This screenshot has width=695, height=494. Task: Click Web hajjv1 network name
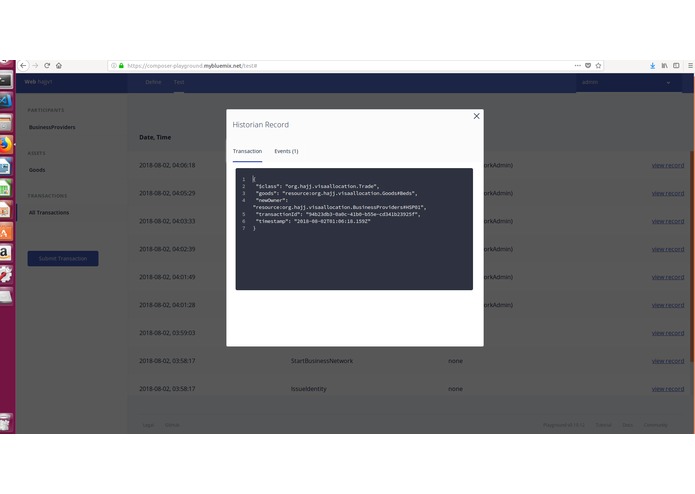coord(39,82)
